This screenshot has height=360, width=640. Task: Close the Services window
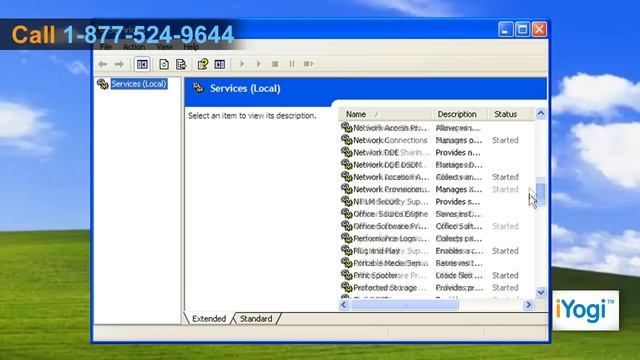pyautogui.click(x=540, y=29)
